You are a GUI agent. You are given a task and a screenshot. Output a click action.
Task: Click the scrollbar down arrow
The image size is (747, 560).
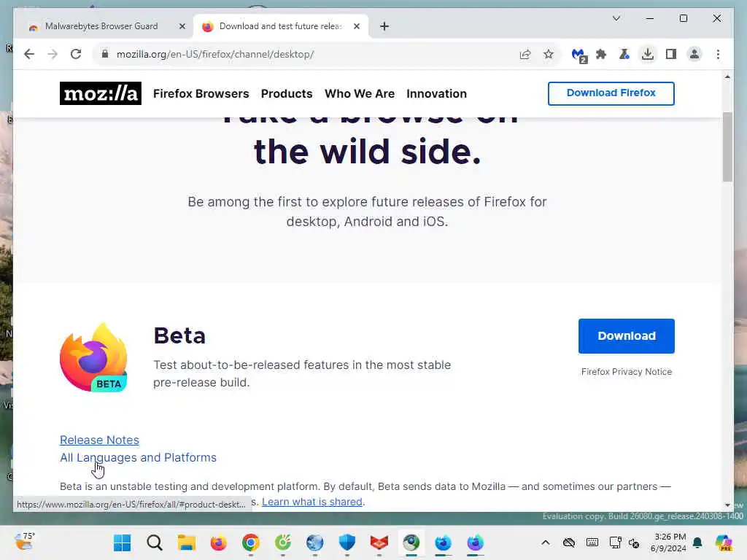[727, 505]
